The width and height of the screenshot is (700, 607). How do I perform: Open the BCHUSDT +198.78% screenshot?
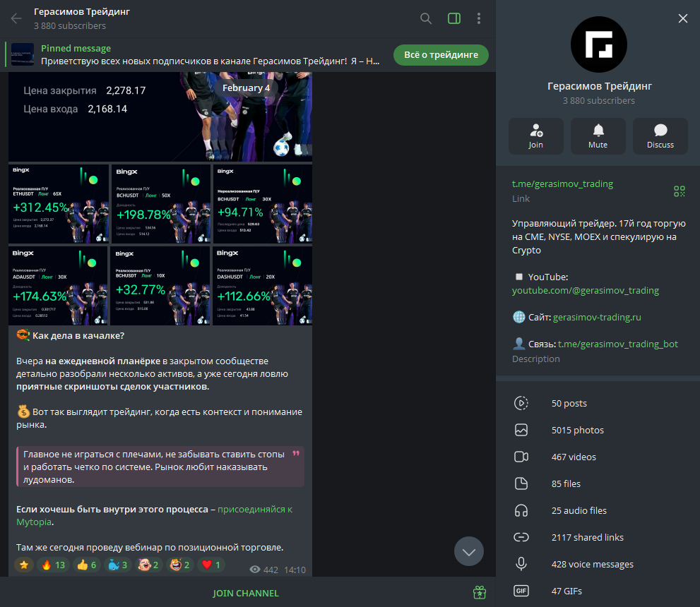(160, 203)
